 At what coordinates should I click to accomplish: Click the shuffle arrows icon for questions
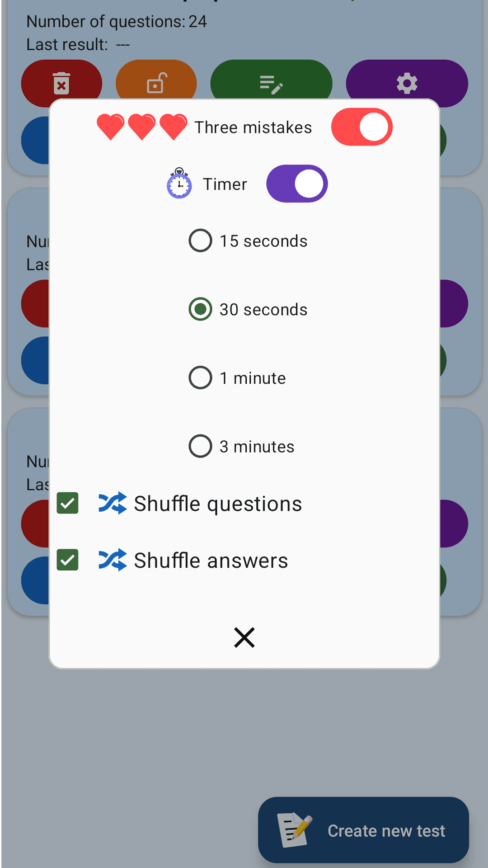(113, 503)
